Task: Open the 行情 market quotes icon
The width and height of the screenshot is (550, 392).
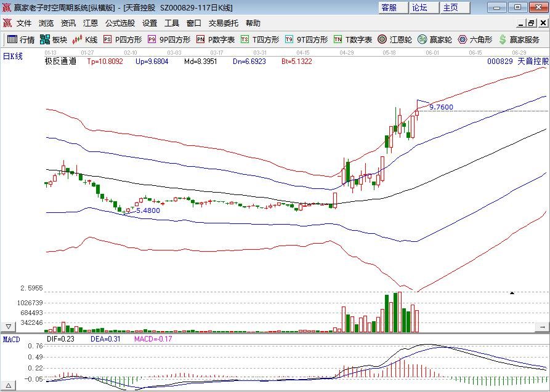Action: tap(21, 39)
